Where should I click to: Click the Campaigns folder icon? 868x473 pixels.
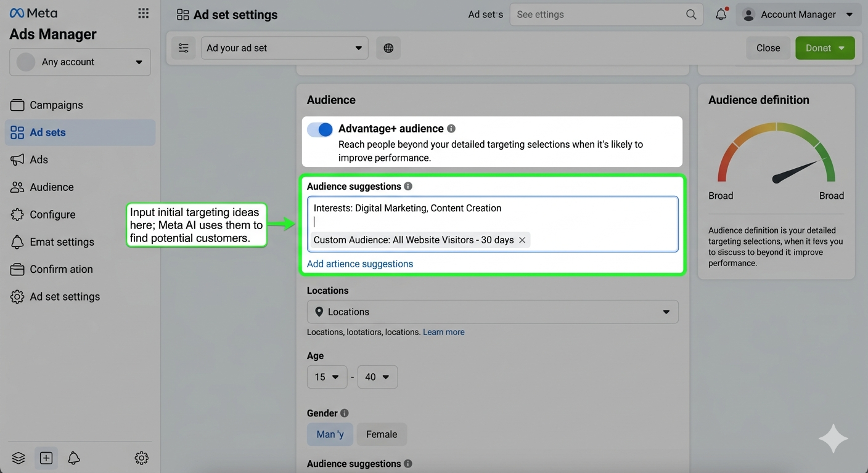(x=17, y=105)
